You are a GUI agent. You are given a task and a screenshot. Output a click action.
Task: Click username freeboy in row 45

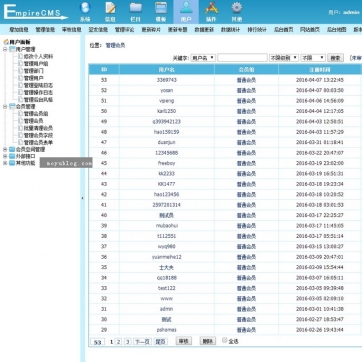click(x=166, y=163)
